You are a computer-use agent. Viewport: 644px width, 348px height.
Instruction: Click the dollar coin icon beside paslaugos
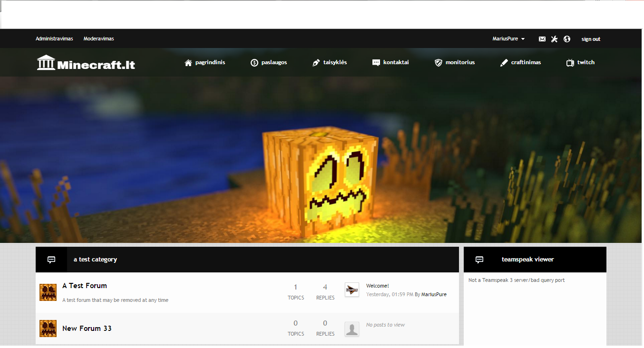pyautogui.click(x=254, y=63)
